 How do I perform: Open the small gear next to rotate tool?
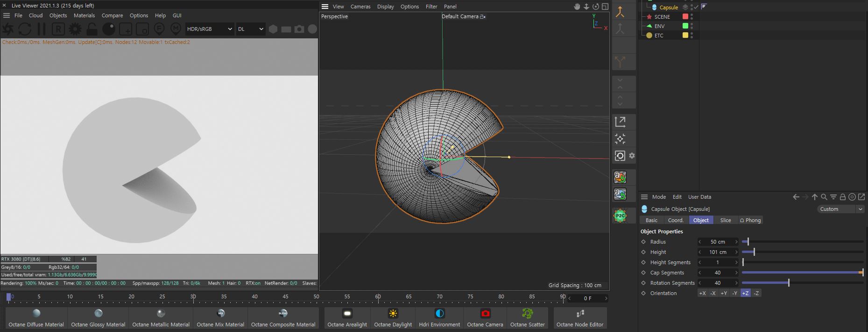(632, 156)
